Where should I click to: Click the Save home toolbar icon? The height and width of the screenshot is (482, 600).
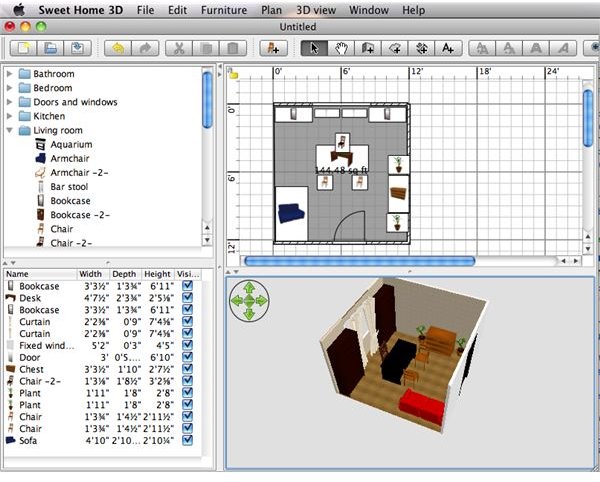coord(77,48)
